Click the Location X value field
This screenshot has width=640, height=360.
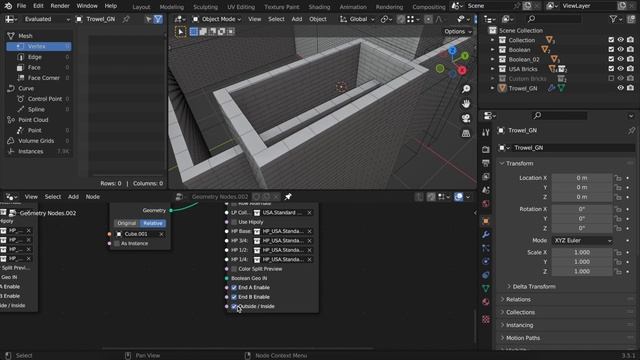coord(582,178)
